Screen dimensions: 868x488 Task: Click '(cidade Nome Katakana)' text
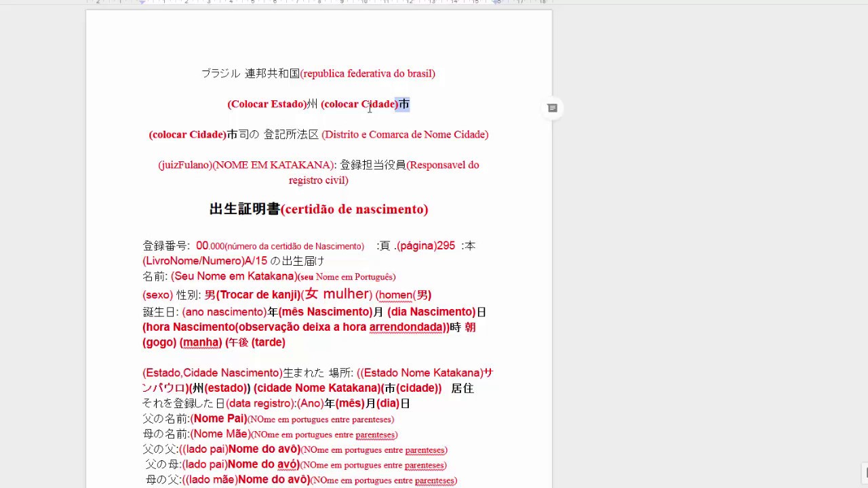pos(317,388)
